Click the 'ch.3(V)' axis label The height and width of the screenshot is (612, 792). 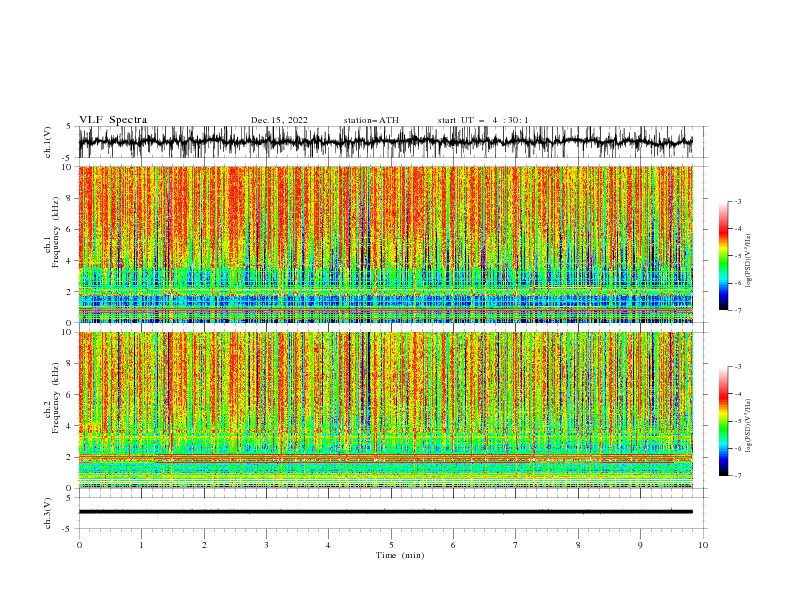[48, 513]
